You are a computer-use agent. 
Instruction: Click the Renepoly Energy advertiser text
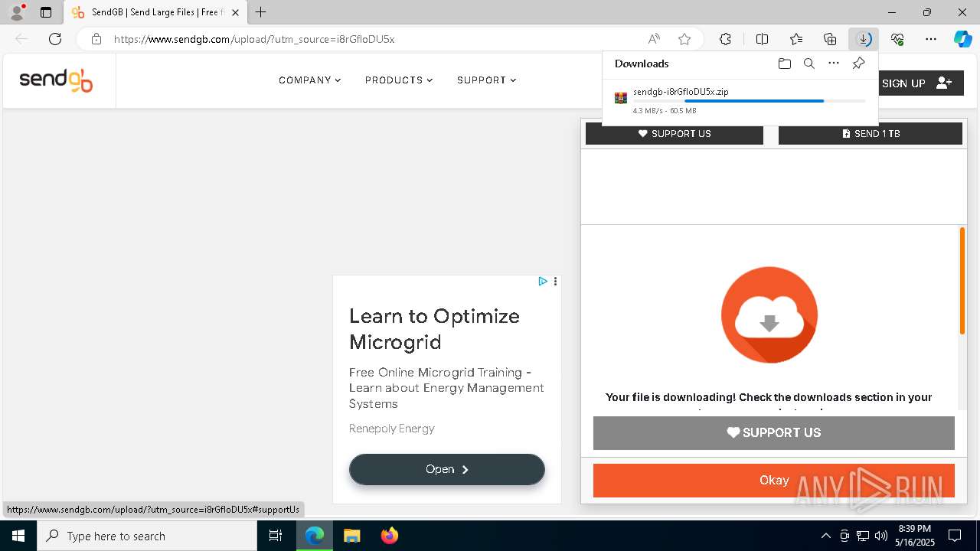pos(392,429)
